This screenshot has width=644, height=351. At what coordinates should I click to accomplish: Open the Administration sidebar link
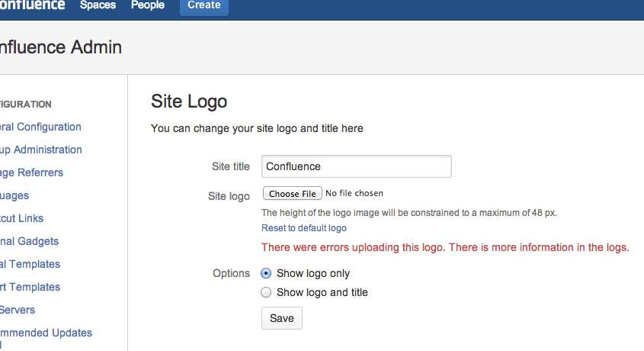click(40, 150)
